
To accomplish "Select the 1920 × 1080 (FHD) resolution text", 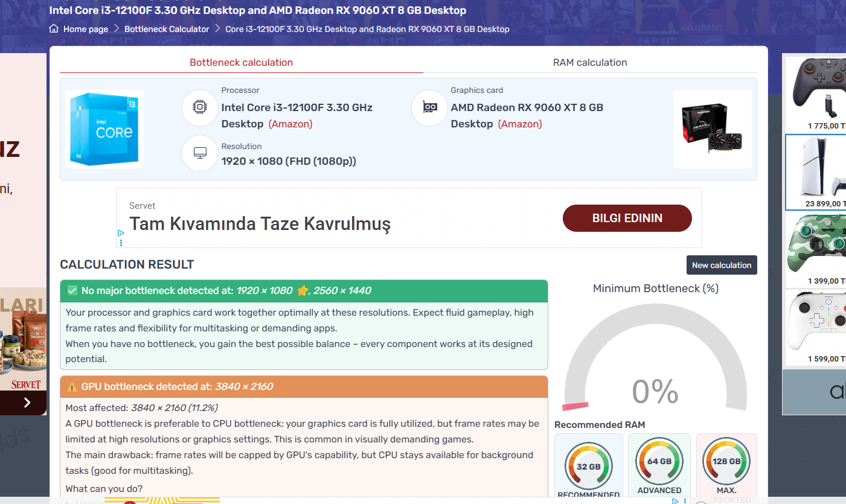I will tap(289, 161).
